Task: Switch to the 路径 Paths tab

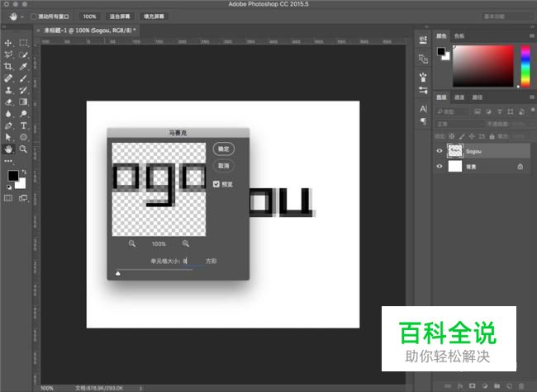Action: (477, 97)
